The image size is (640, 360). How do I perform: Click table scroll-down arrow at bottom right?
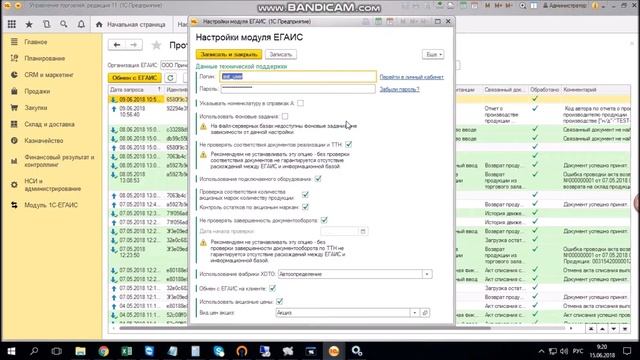(x=614, y=329)
